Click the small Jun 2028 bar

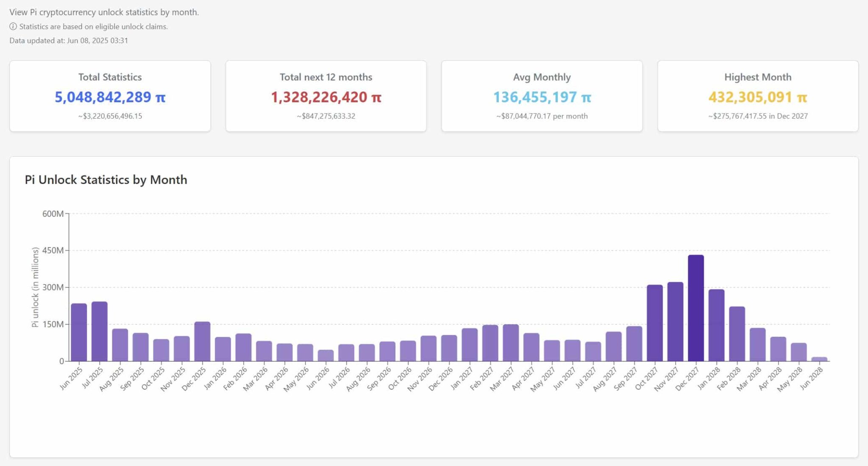click(x=819, y=359)
